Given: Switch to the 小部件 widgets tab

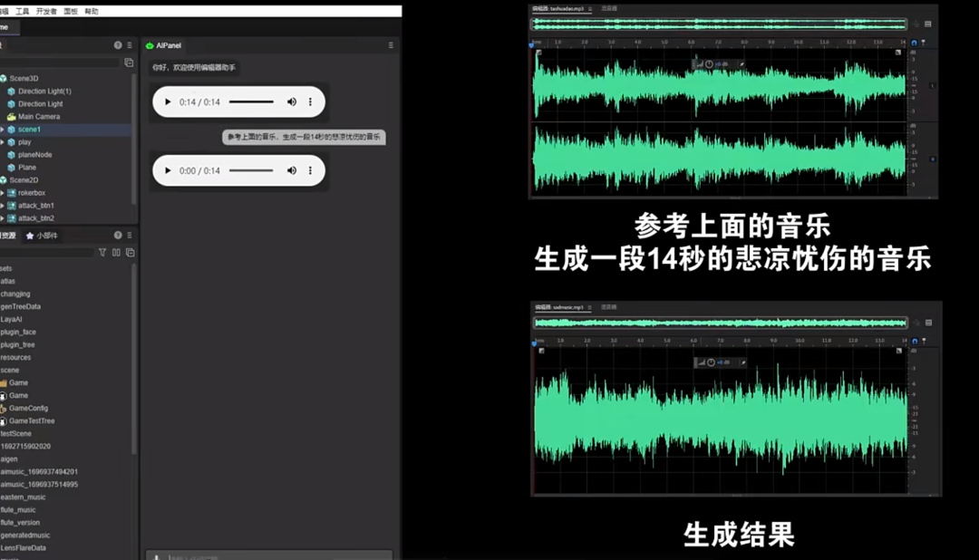Looking at the screenshot, I should [x=42, y=236].
